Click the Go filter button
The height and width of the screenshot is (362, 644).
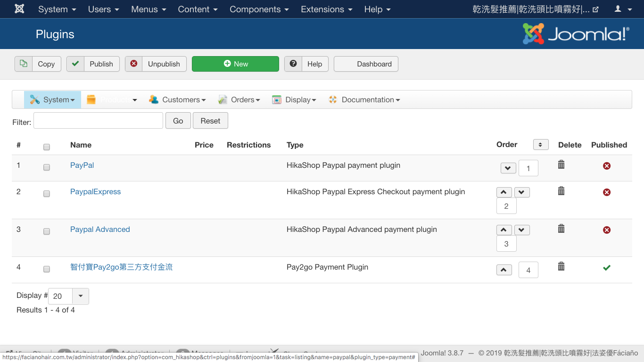coord(178,121)
